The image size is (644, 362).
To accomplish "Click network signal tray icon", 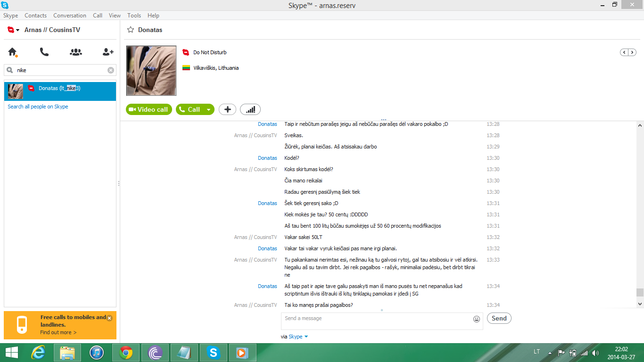I will pyautogui.click(x=584, y=353).
